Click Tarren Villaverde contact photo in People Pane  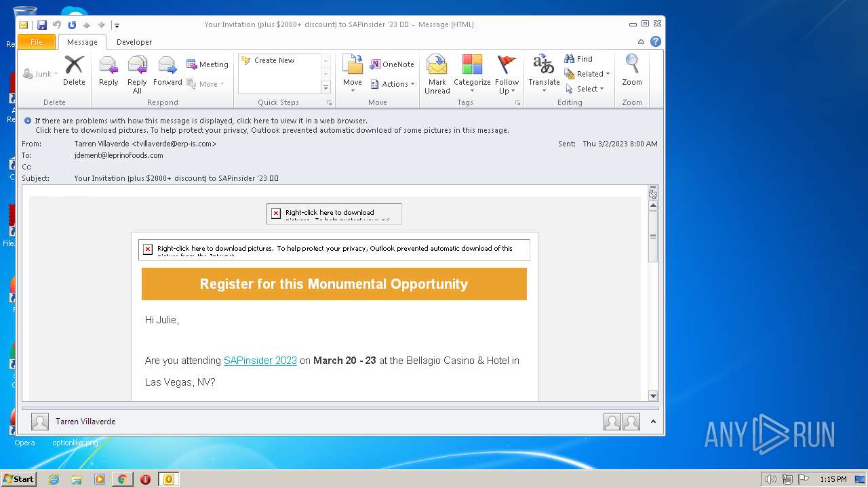tap(40, 422)
